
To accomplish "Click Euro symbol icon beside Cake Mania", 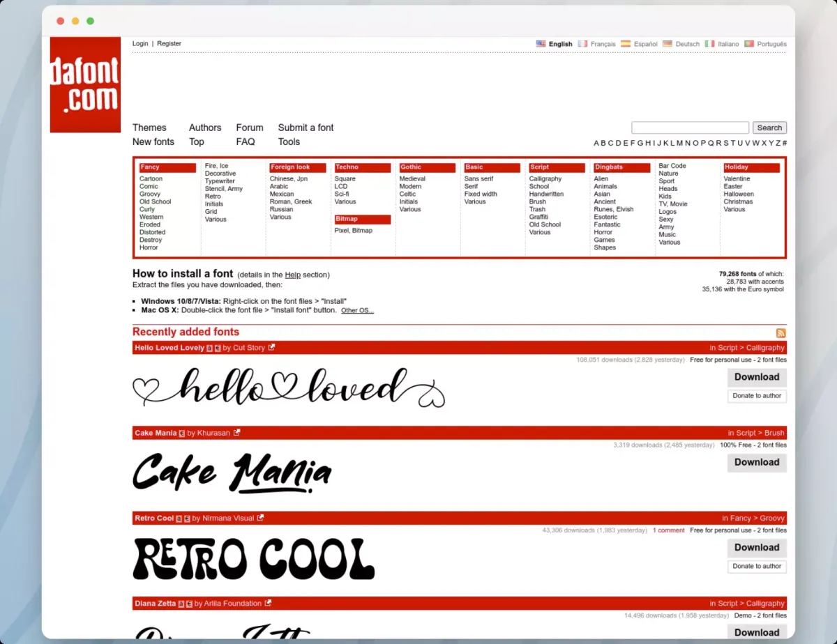I will pos(182,433).
